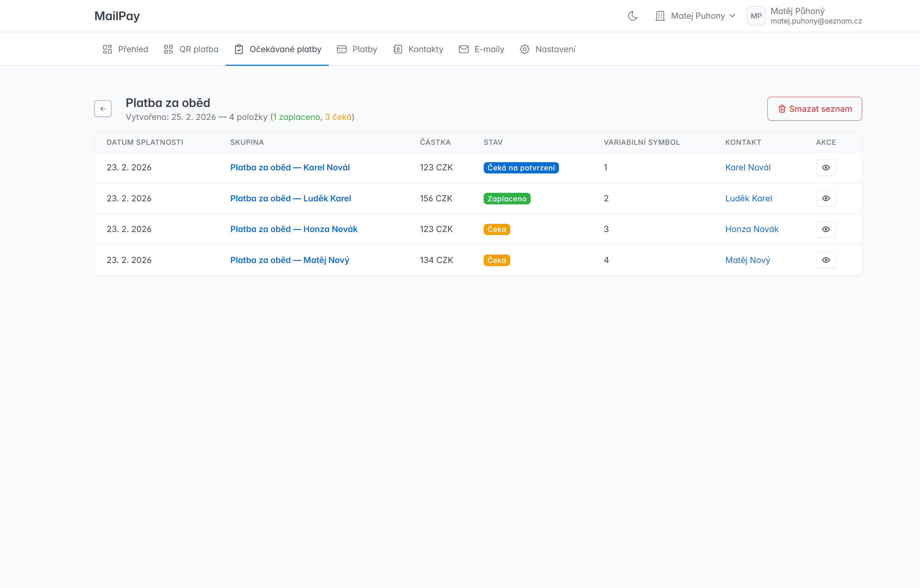
Task: View details of Karel Novál payment
Action: 826,168
